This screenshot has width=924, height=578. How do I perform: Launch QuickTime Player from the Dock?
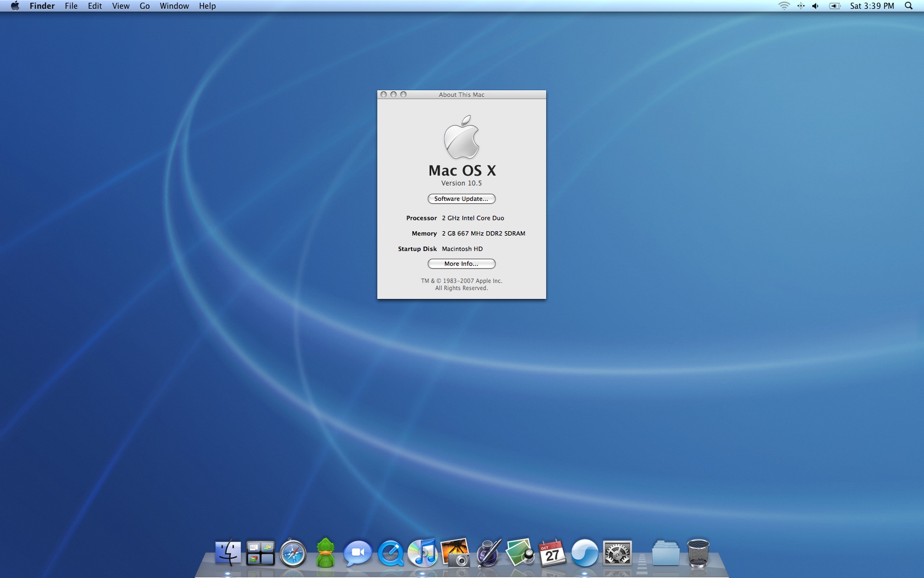coord(391,553)
